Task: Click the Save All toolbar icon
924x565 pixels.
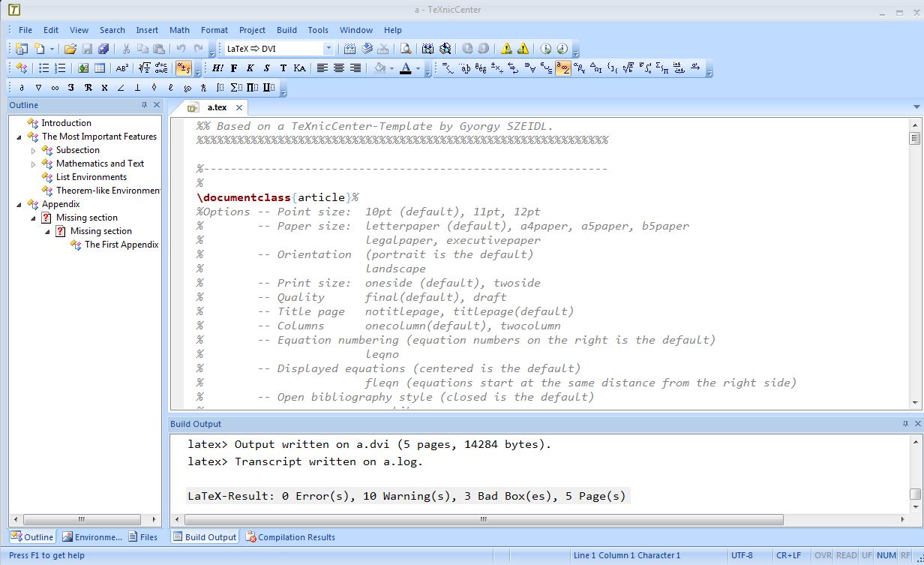Action: tap(103, 49)
